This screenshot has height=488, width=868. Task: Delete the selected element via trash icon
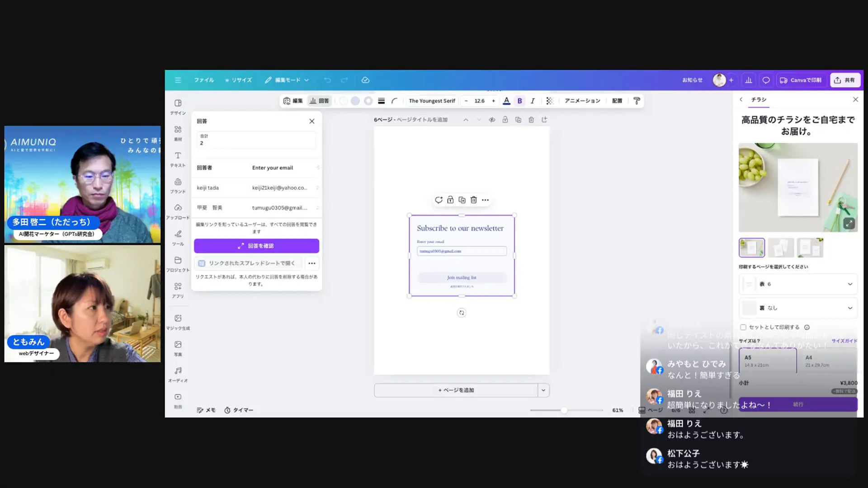473,200
